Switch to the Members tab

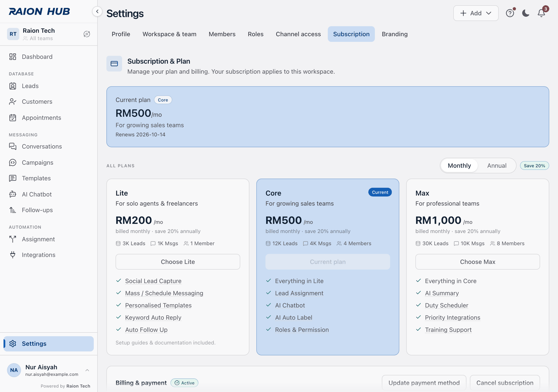pyautogui.click(x=222, y=34)
